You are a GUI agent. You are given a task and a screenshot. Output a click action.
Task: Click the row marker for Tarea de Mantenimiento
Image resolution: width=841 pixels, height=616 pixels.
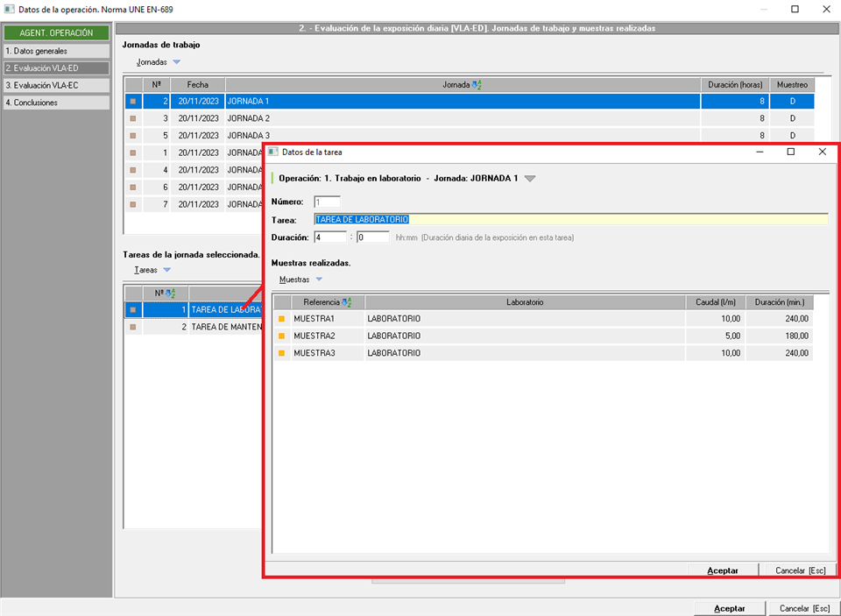click(133, 327)
